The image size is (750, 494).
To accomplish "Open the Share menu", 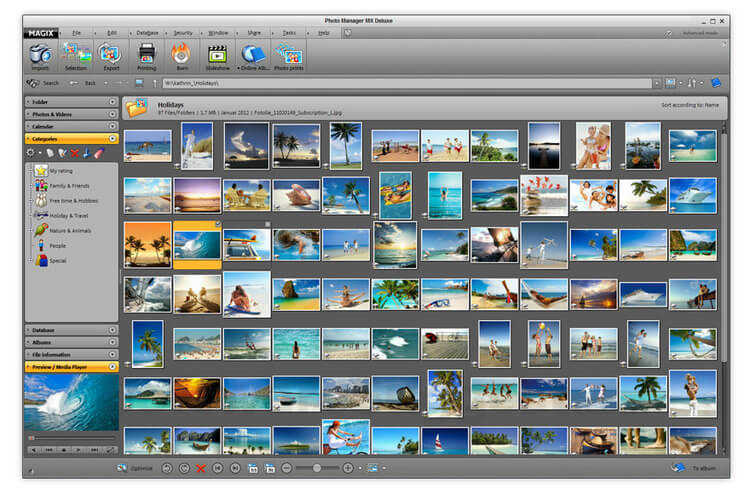I will tap(254, 33).
